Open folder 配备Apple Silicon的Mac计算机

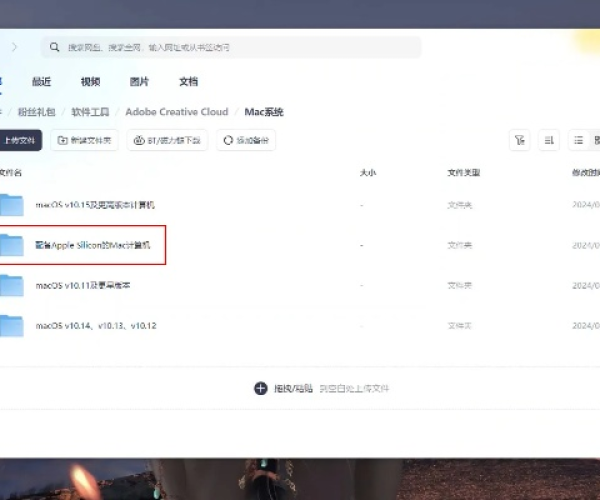click(93, 245)
